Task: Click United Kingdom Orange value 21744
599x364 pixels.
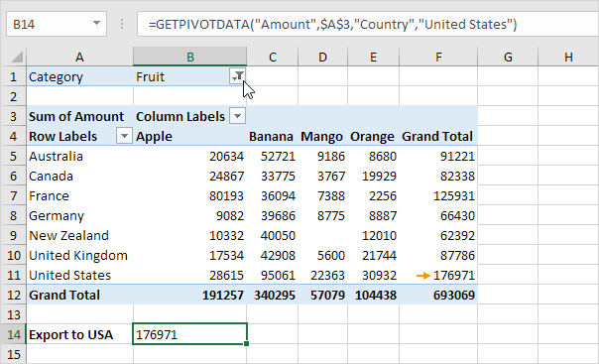Action: [373, 255]
